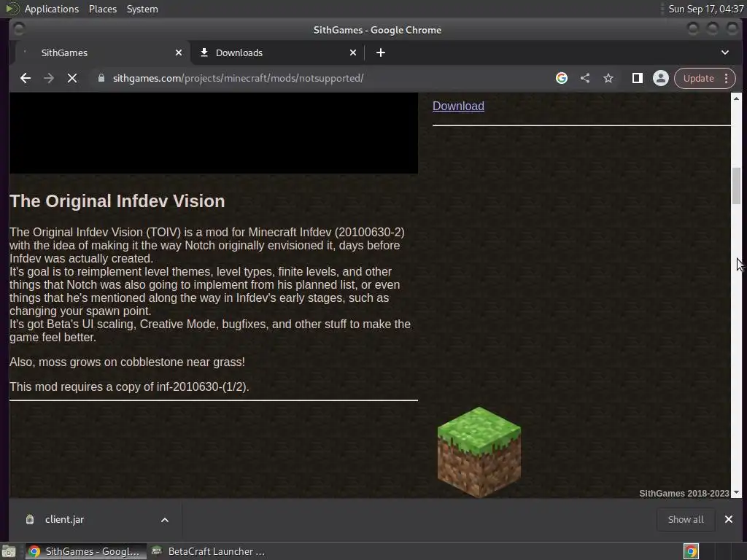Close the downloads bar
The height and width of the screenshot is (560, 747).
click(729, 519)
